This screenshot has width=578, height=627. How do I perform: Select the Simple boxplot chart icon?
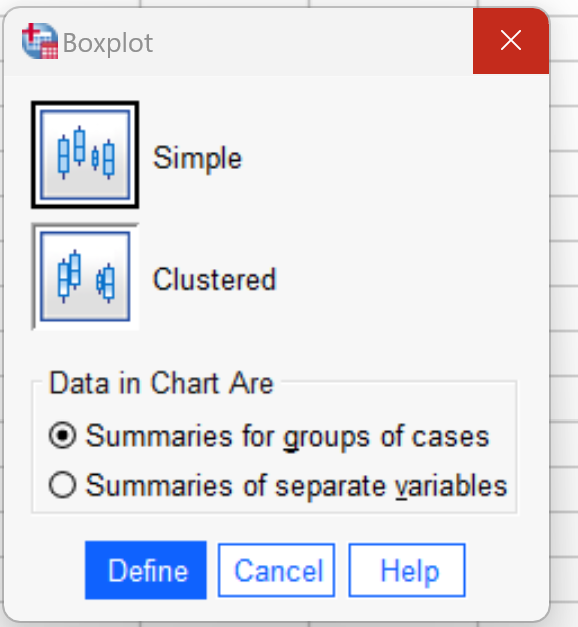point(85,155)
